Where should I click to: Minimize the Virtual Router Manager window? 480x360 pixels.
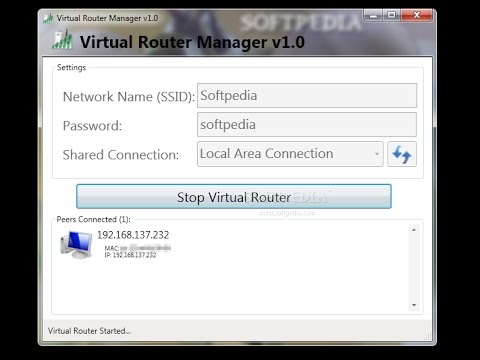tap(374, 15)
